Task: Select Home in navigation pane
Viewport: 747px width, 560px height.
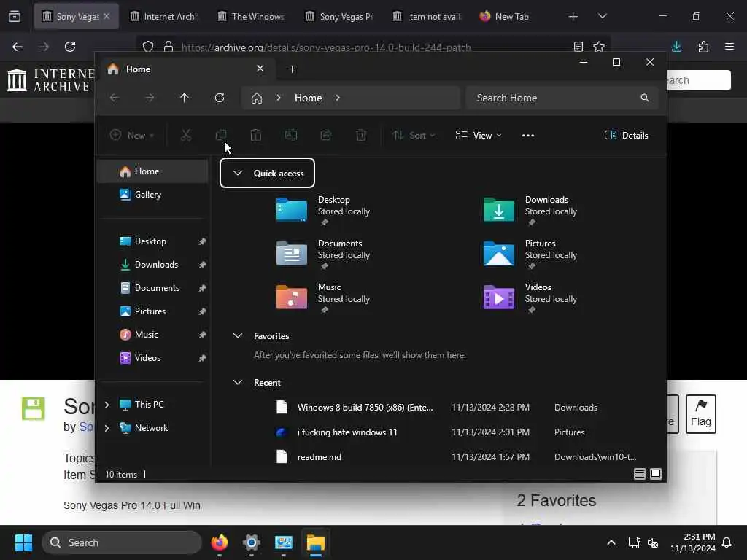Action: [152, 171]
